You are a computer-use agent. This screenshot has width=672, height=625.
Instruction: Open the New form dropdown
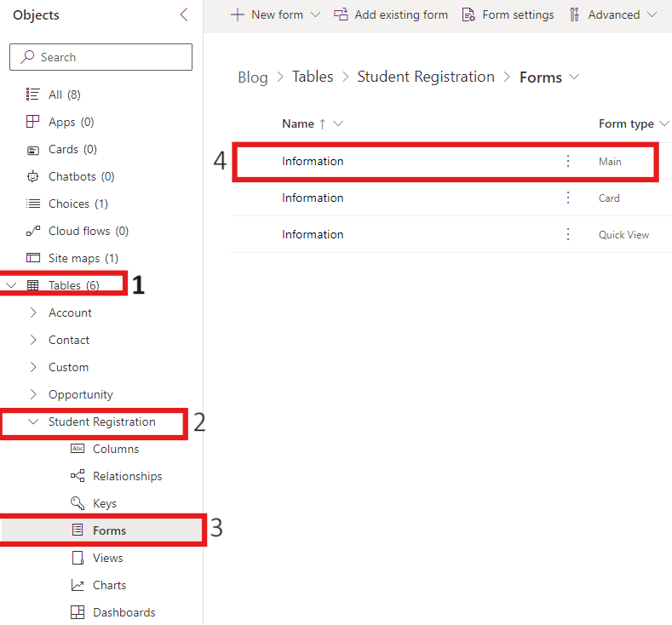click(x=315, y=14)
